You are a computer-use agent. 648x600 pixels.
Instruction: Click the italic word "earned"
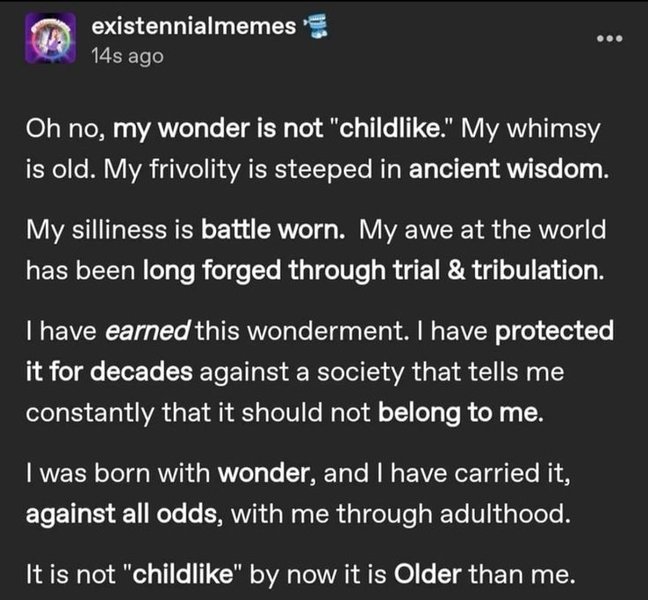[147, 331]
